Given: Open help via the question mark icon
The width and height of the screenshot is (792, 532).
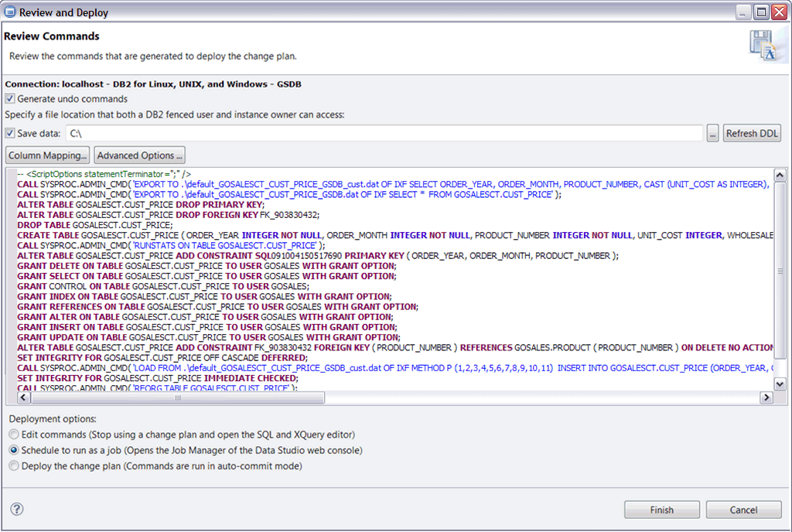Looking at the screenshot, I should click(16, 509).
